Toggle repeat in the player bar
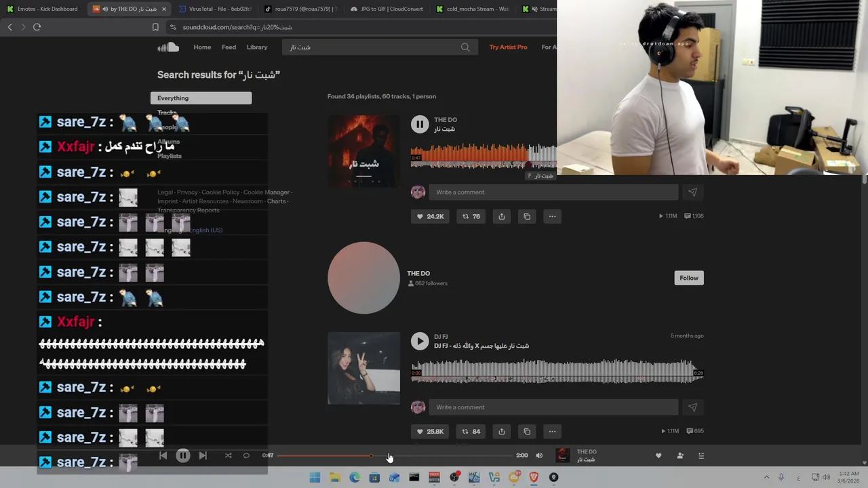The image size is (868, 488). pos(246,455)
